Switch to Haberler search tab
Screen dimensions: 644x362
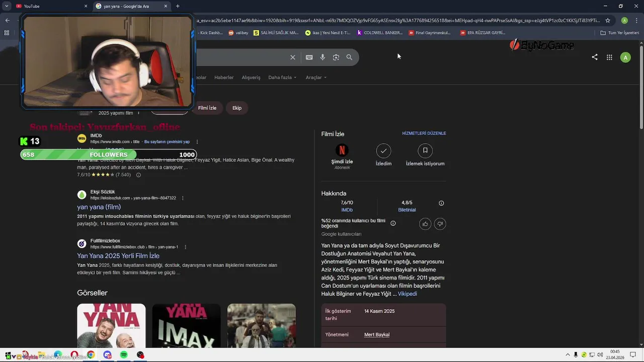224,77
